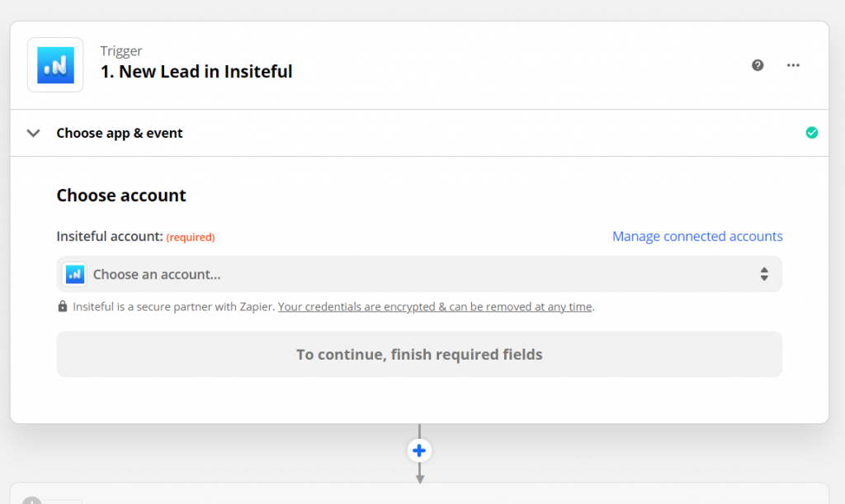This screenshot has width=845, height=504.
Task: Click small Insiteful icon in account field
Action: coord(76,274)
